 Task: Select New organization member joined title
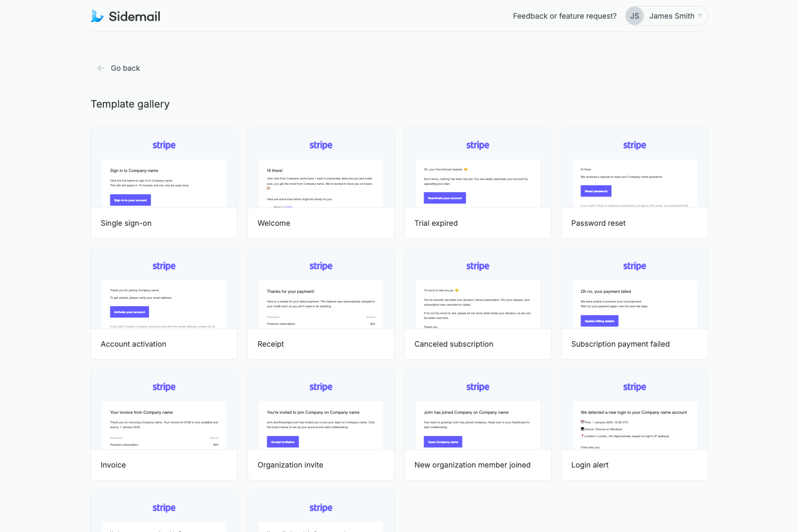[x=472, y=465]
